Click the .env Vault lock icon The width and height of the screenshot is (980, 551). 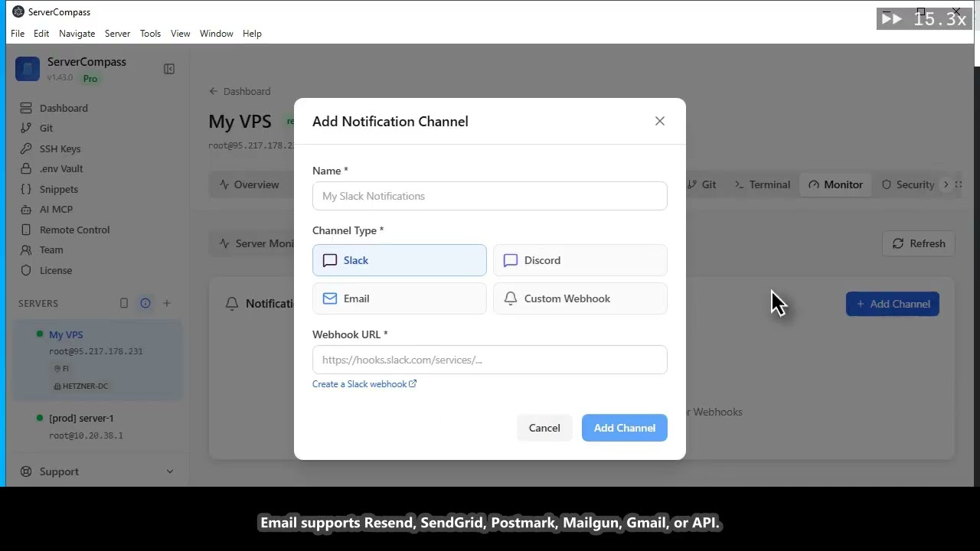pyautogui.click(x=26, y=168)
